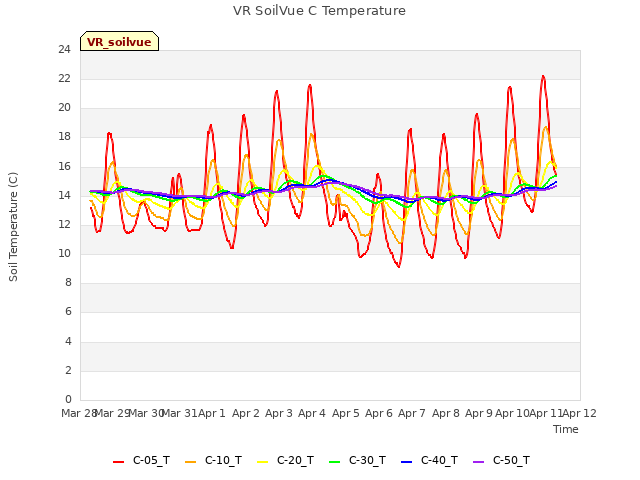The width and height of the screenshot is (640, 480).
Task: Toggle the C-05_T legend entry
Action: [x=141, y=460]
